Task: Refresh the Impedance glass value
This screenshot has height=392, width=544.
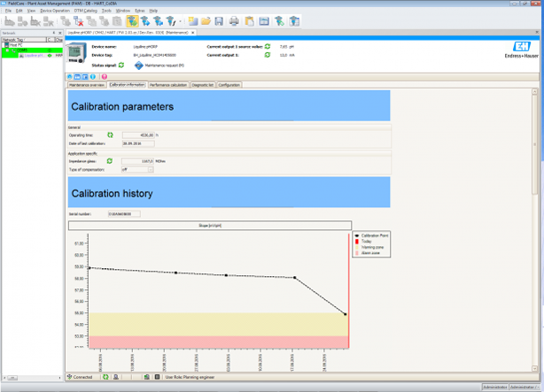Action: click(x=110, y=161)
